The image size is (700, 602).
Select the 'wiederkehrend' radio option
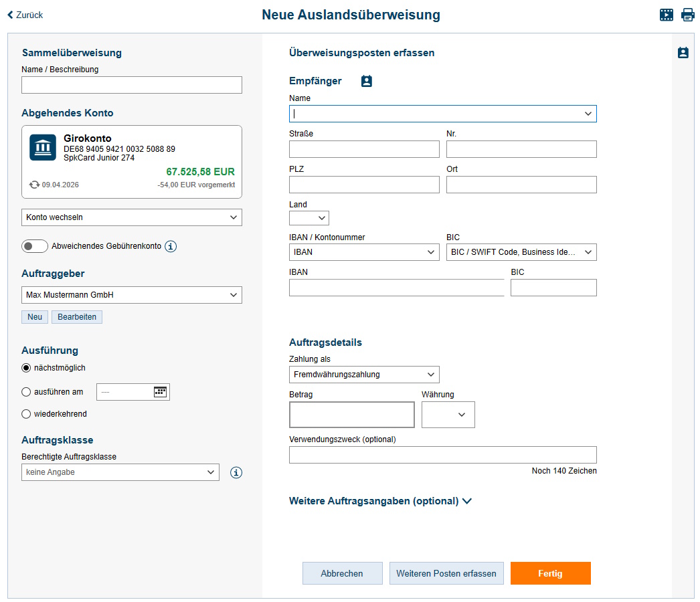(x=27, y=414)
